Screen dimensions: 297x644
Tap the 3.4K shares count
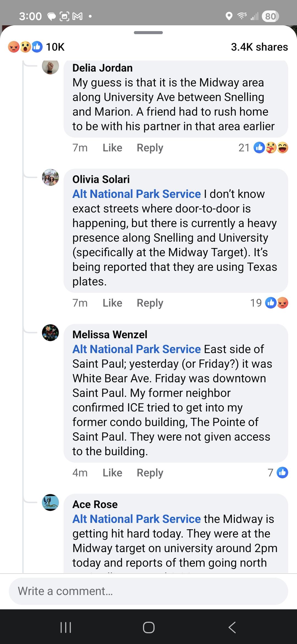pos(259,47)
